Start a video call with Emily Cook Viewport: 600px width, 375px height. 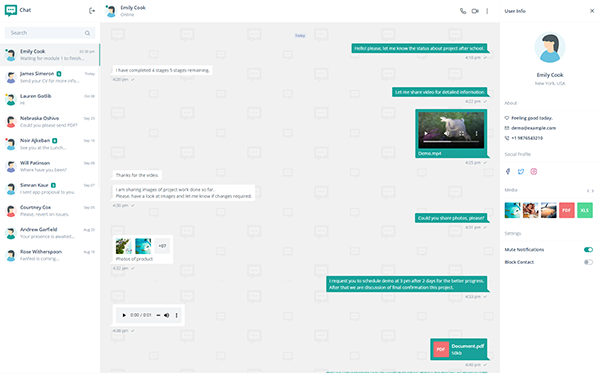[475, 11]
